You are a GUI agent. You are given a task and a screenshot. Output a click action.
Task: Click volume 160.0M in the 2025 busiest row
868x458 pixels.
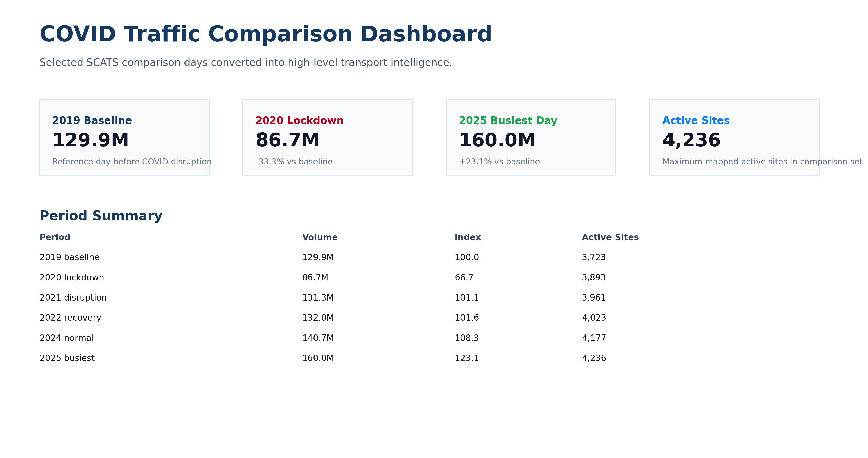(318, 358)
